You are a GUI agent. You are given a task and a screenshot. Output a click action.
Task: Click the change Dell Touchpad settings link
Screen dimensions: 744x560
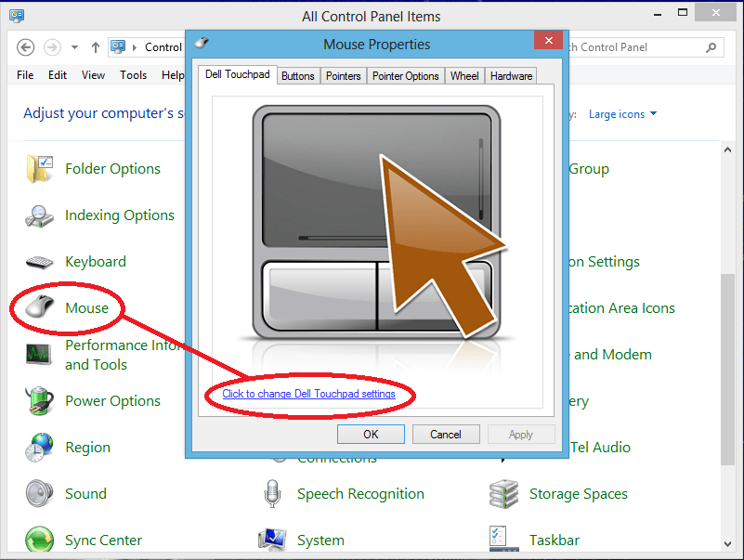[308, 394]
